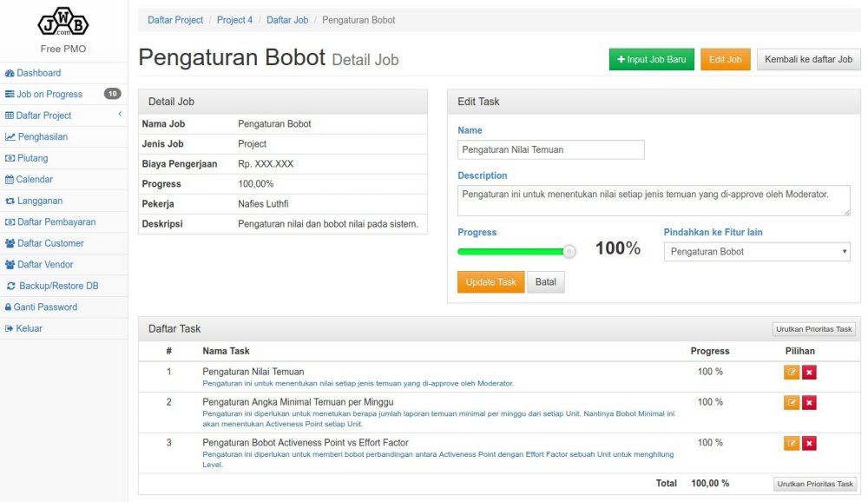
Task: Delete the Activeness Point task using red X
Action: point(810,443)
